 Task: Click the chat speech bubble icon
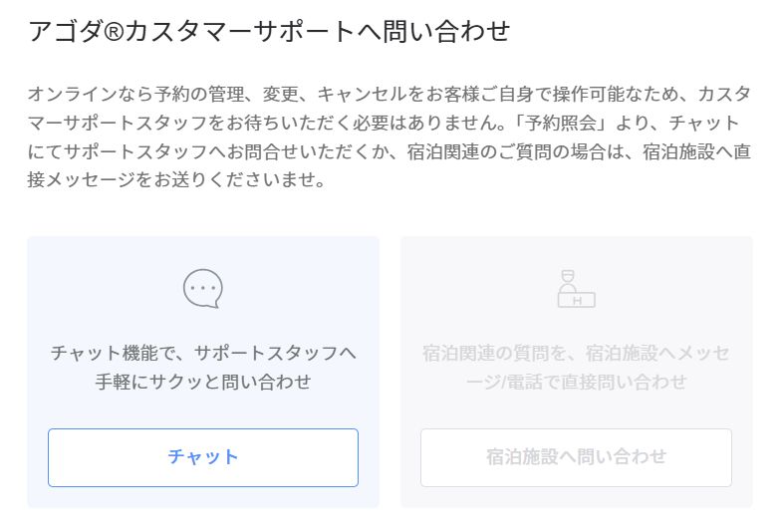tap(202, 289)
